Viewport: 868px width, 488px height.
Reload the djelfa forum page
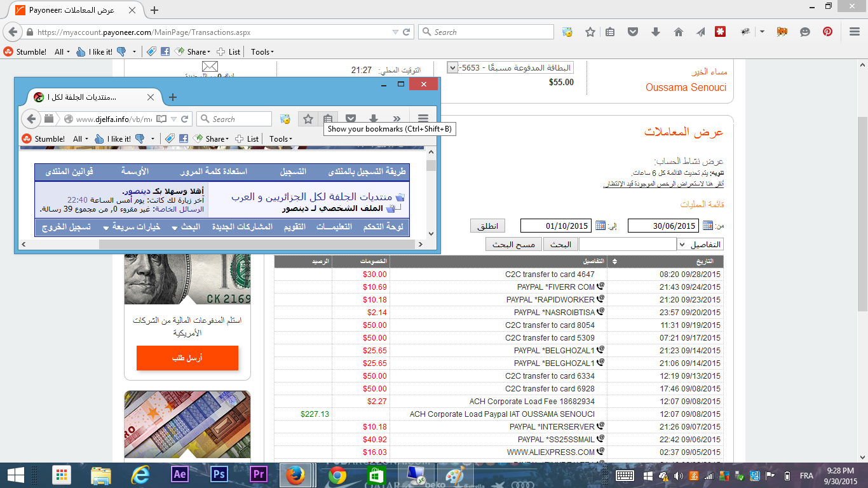pos(185,119)
